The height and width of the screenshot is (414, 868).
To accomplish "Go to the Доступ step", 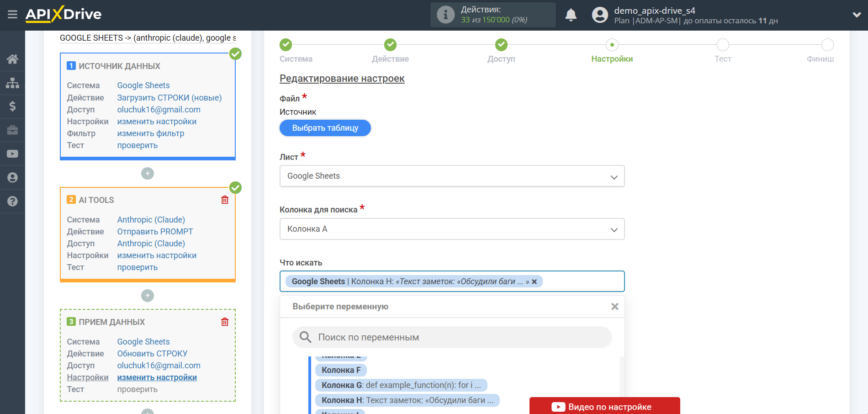I will pyautogui.click(x=501, y=45).
